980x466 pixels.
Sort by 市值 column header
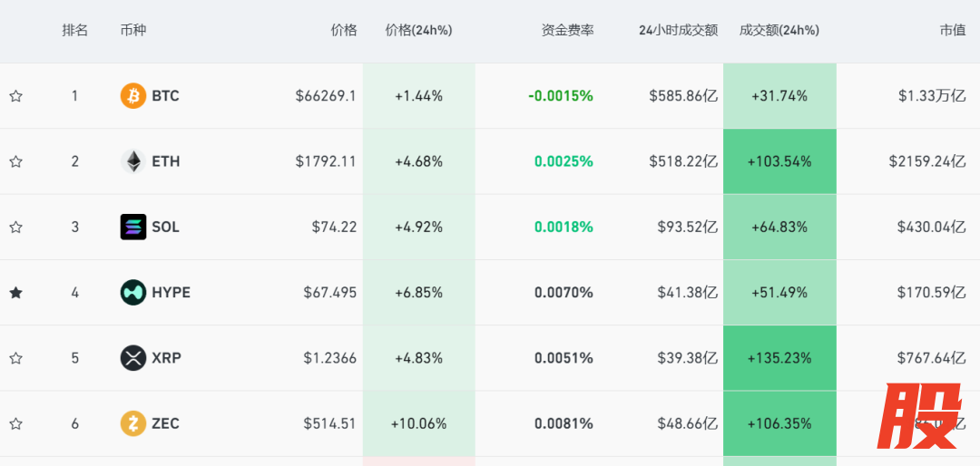coord(953,30)
